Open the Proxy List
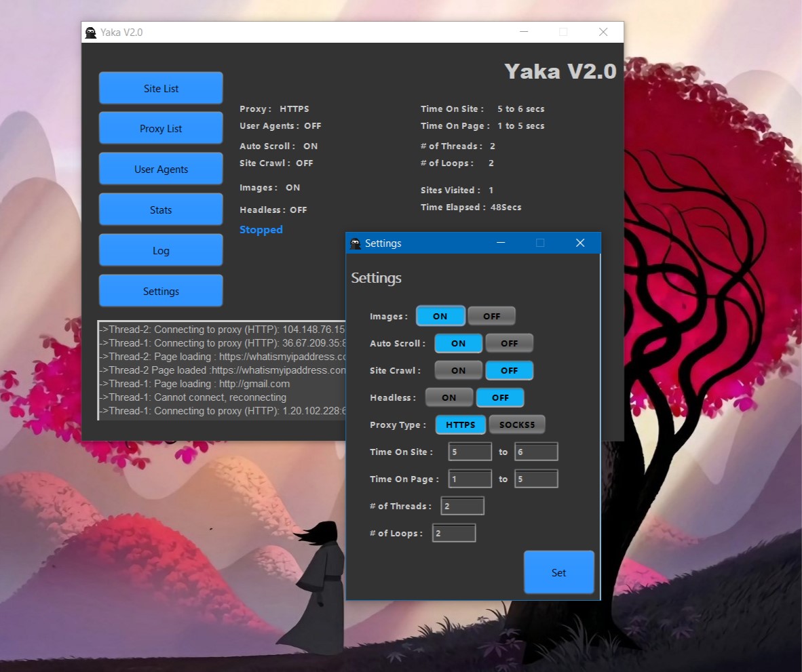The width and height of the screenshot is (802, 672). pyautogui.click(x=160, y=128)
